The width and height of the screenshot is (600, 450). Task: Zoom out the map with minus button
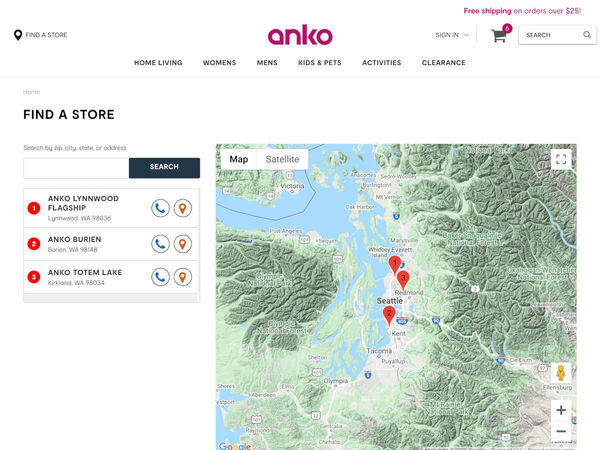pos(561,431)
